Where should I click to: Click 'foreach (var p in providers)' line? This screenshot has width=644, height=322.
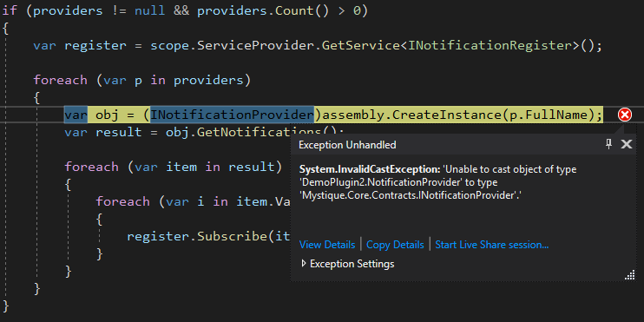tap(141, 80)
